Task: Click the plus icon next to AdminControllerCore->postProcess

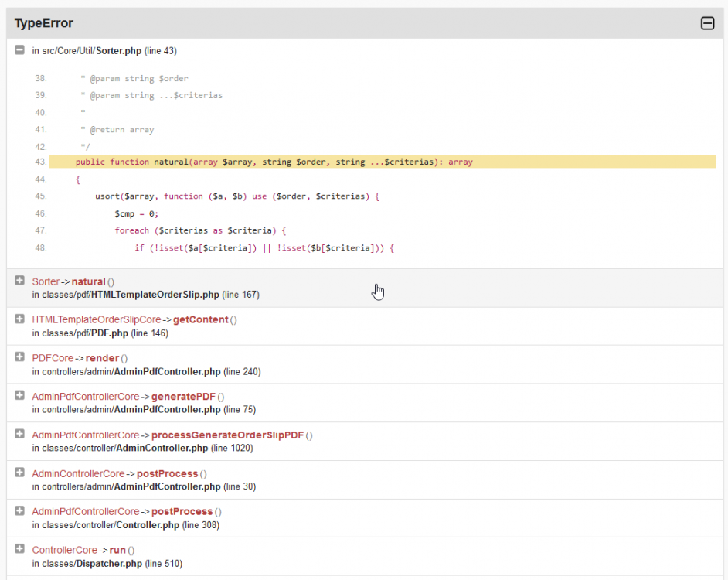Action: pyautogui.click(x=19, y=473)
